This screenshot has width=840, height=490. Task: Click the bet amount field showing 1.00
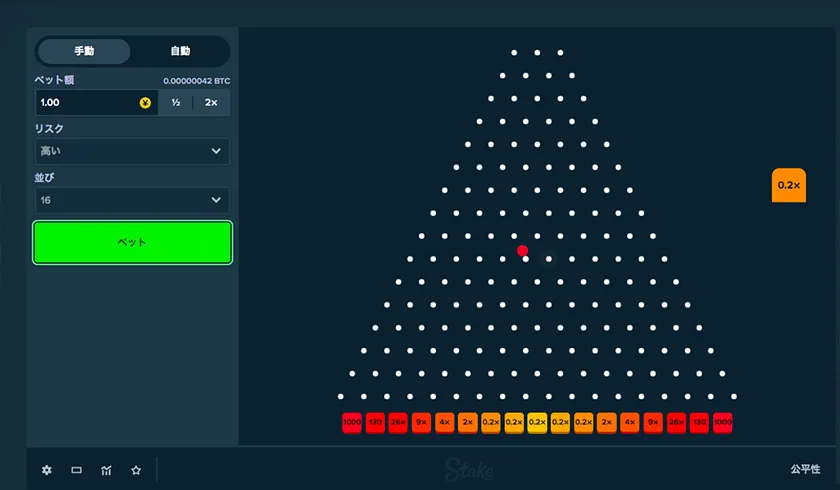(96, 102)
